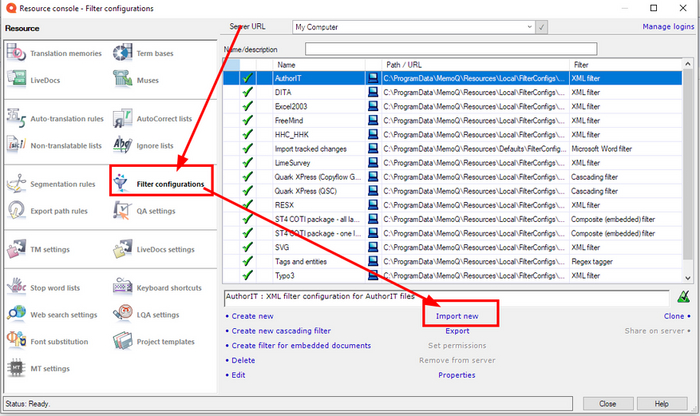Select the Muses resource icon
Viewport: 700px width, 416px height.
click(124, 78)
